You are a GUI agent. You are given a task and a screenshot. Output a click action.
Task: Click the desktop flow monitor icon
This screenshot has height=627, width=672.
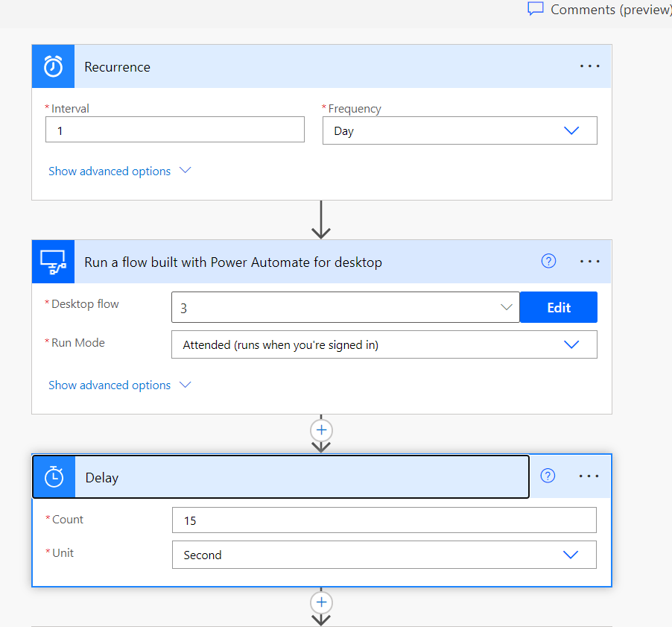53,262
